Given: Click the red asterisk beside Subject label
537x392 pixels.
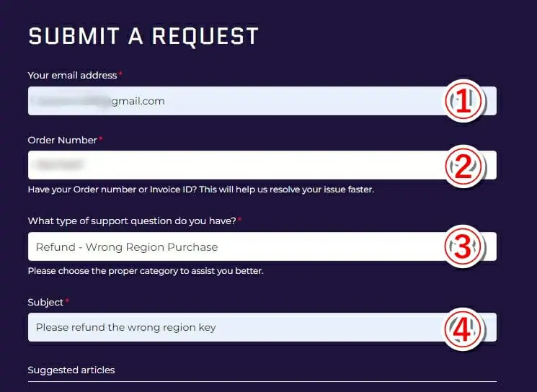Looking at the screenshot, I should pos(68,301).
